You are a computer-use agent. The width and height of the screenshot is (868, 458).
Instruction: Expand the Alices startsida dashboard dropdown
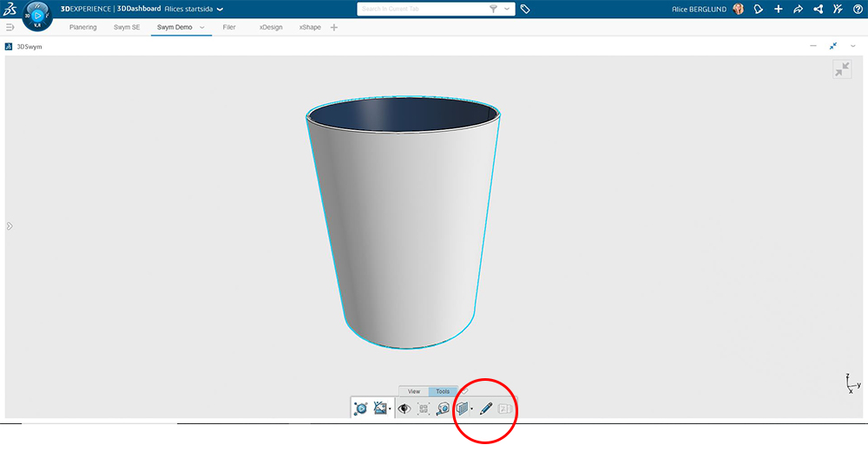point(220,10)
